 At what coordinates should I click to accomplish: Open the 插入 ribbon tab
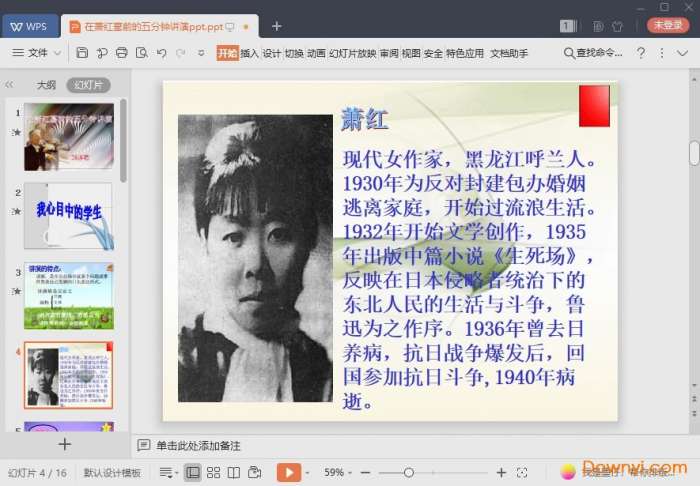(x=249, y=53)
